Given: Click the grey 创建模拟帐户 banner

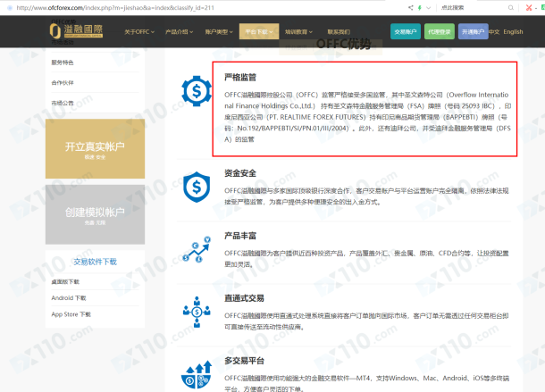Looking at the screenshot, I should click(x=95, y=214).
